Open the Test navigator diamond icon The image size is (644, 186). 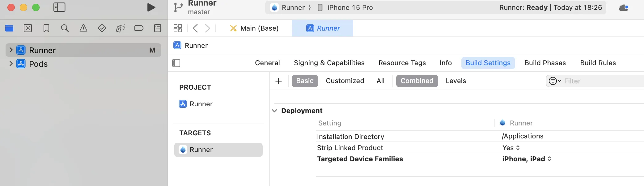click(102, 28)
